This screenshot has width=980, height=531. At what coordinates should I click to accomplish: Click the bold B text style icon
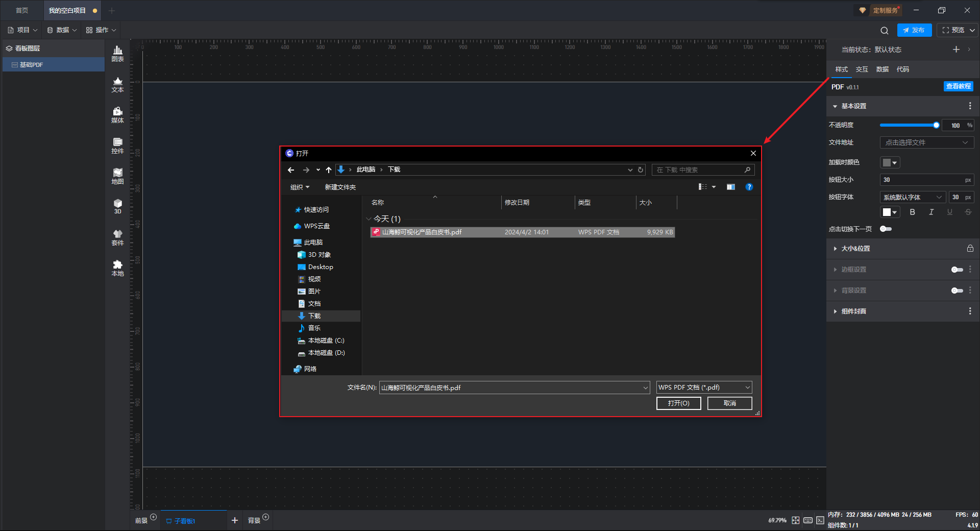pos(912,212)
